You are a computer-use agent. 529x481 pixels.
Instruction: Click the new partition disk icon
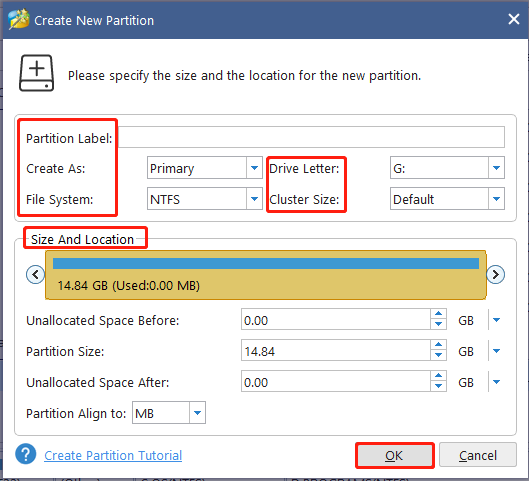(36, 73)
